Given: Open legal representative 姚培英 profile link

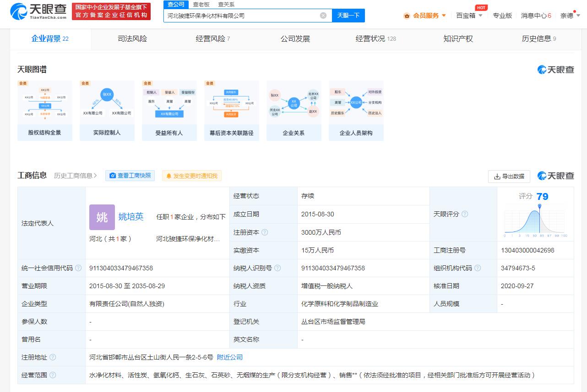Looking at the screenshot, I should pos(131,217).
